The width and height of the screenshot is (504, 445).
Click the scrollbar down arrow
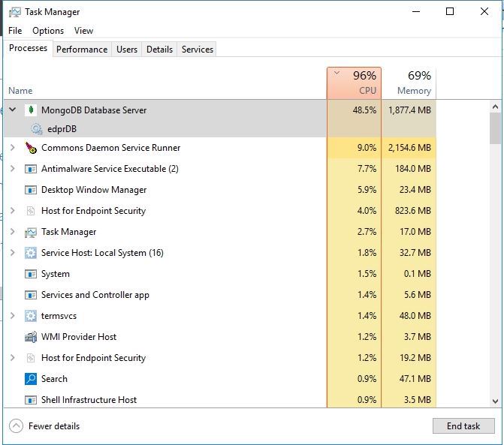point(495,401)
